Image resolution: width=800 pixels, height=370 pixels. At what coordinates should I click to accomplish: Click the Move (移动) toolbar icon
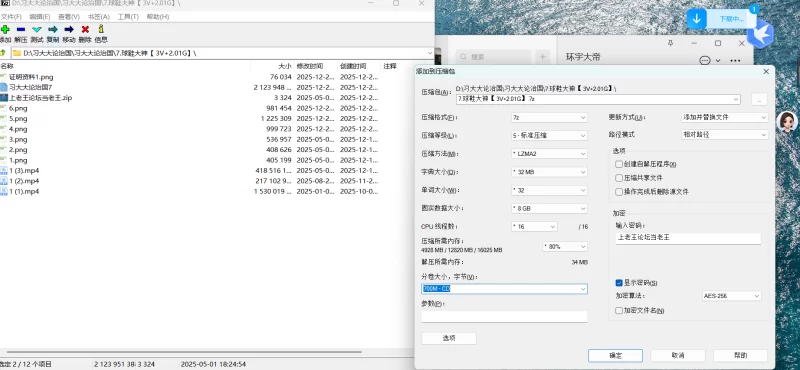pos(69,30)
